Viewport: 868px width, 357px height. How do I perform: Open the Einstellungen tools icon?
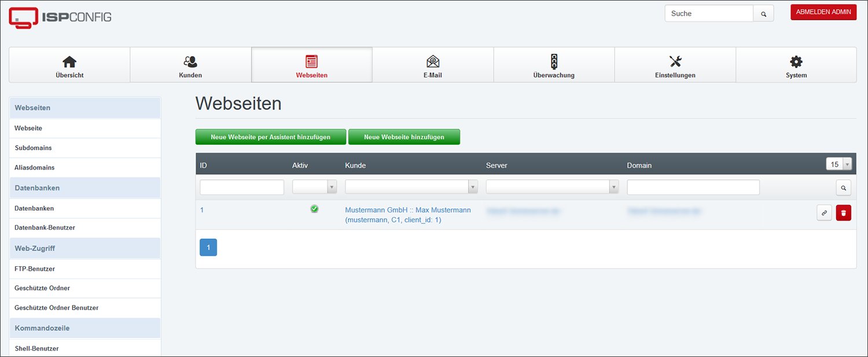675,62
